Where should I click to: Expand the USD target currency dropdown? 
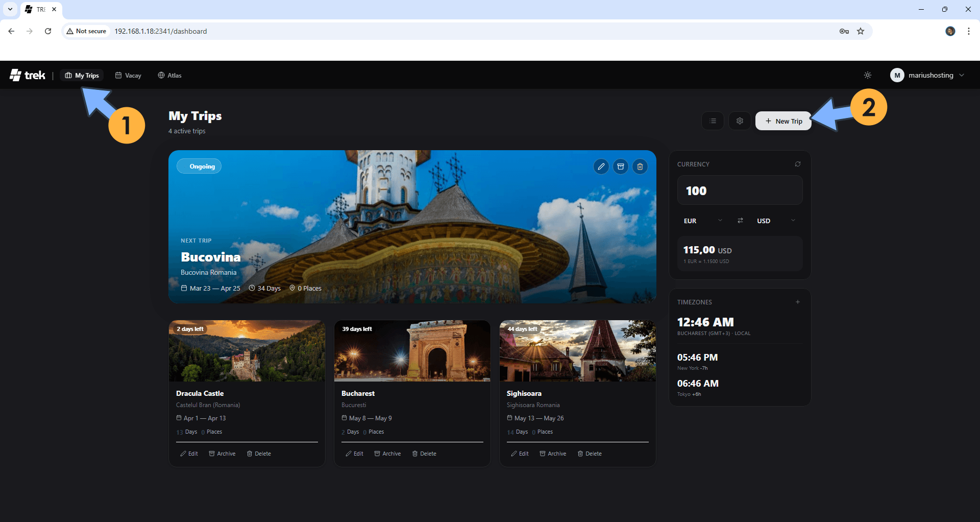[776, 221]
